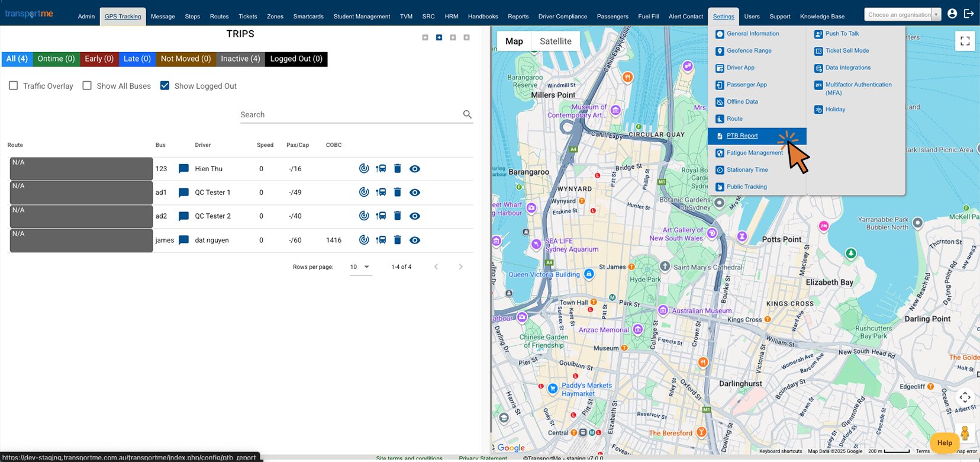Screen dimensions: 980x462
Task: Filter trips by Logged Out (0)
Action: [x=296, y=59]
